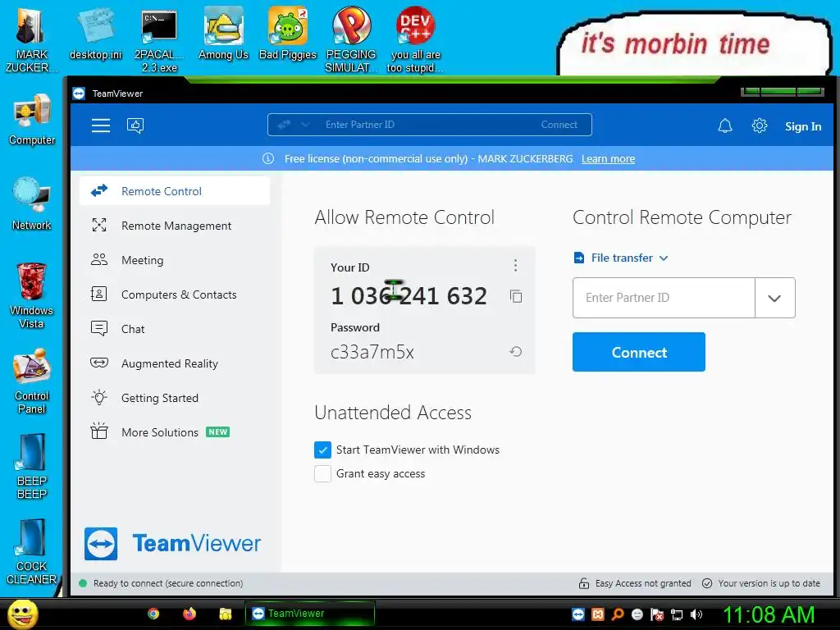Open the TeamViewer hamburger menu
The height and width of the screenshot is (630, 840).
click(101, 126)
